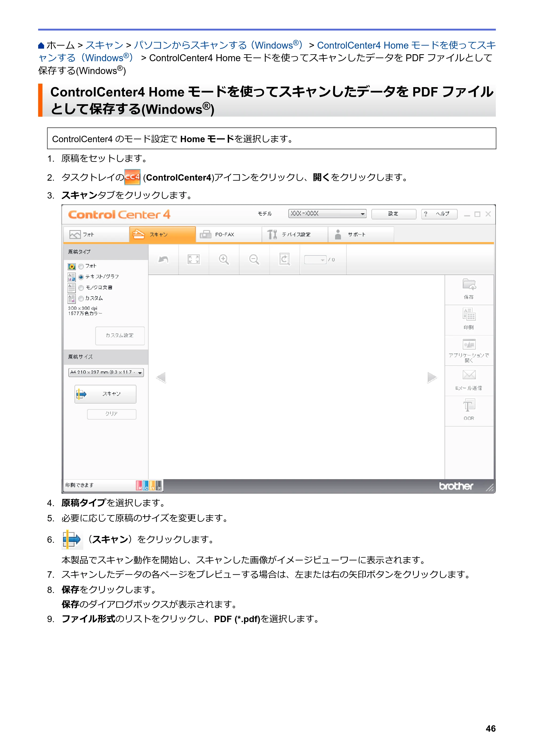Click the undo arrow toolbar icon
The image size is (534, 756).
[163, 259]
